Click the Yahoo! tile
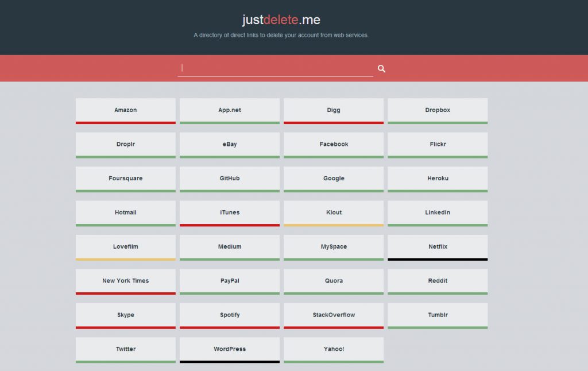 pyautogui.click(x=334, y=349)
